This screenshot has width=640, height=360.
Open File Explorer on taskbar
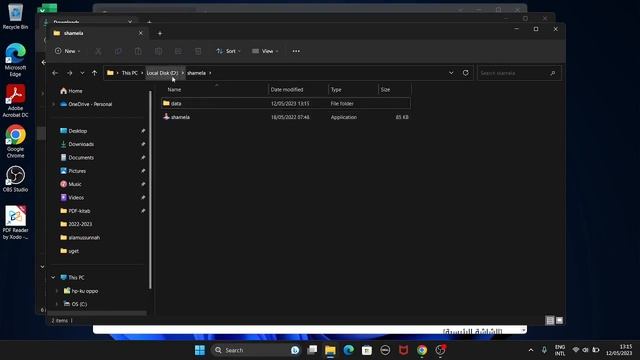click(330, 350)
